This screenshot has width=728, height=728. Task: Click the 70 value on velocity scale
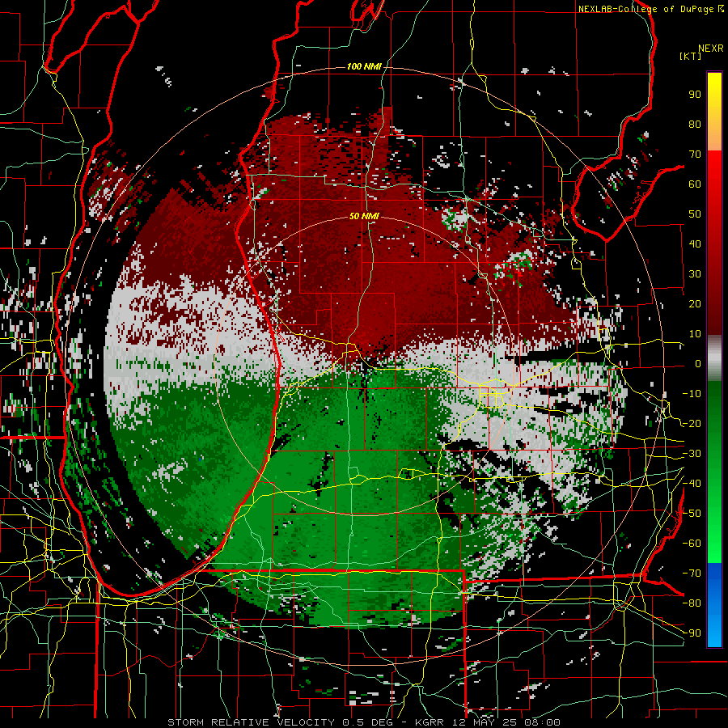tap(695, 154)
